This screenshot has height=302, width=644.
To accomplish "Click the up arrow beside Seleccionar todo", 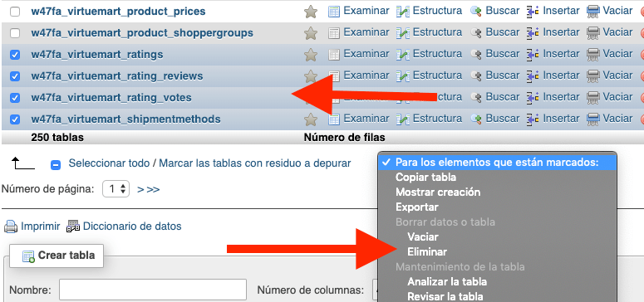I will 23,163.
